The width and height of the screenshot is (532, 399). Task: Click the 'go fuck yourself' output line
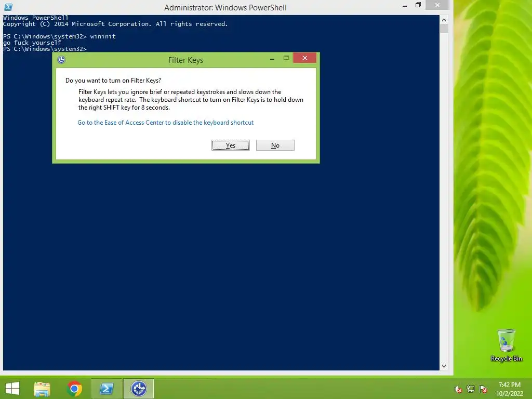pyautogui.click(x=32, y=43)
